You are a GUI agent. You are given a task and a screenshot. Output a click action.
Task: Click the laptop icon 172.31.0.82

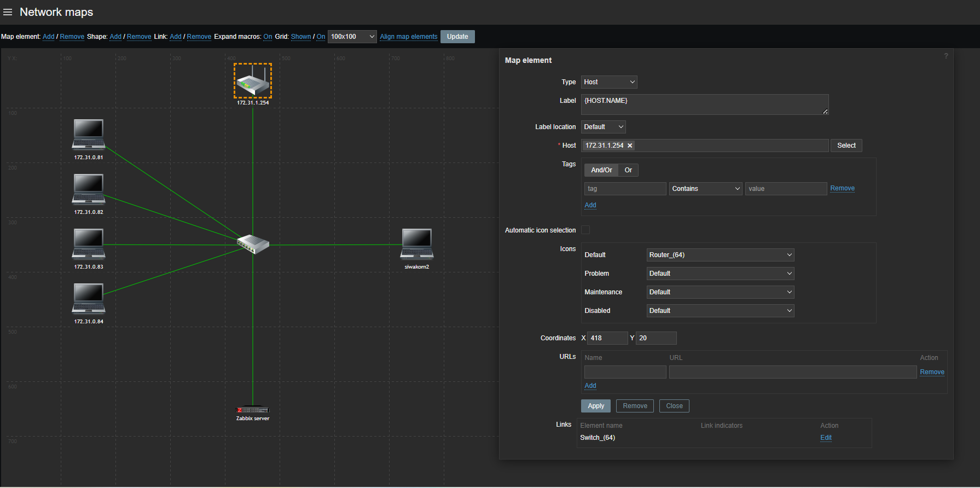point(89,189)
